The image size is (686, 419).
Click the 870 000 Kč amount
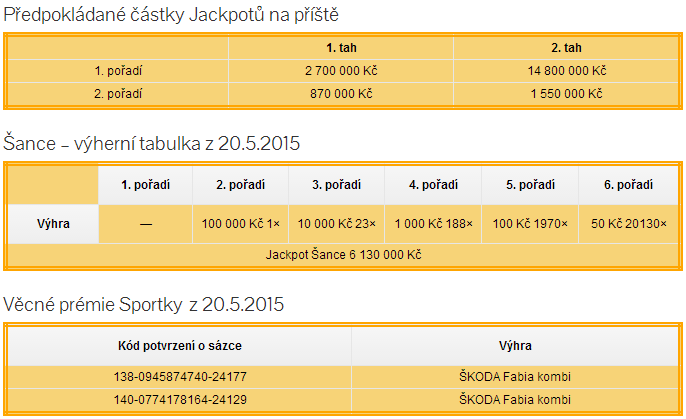[x=341, y=94]
